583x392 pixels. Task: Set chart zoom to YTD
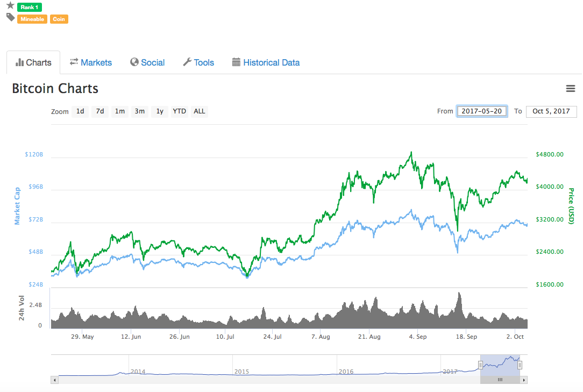(x=180, y=111)
